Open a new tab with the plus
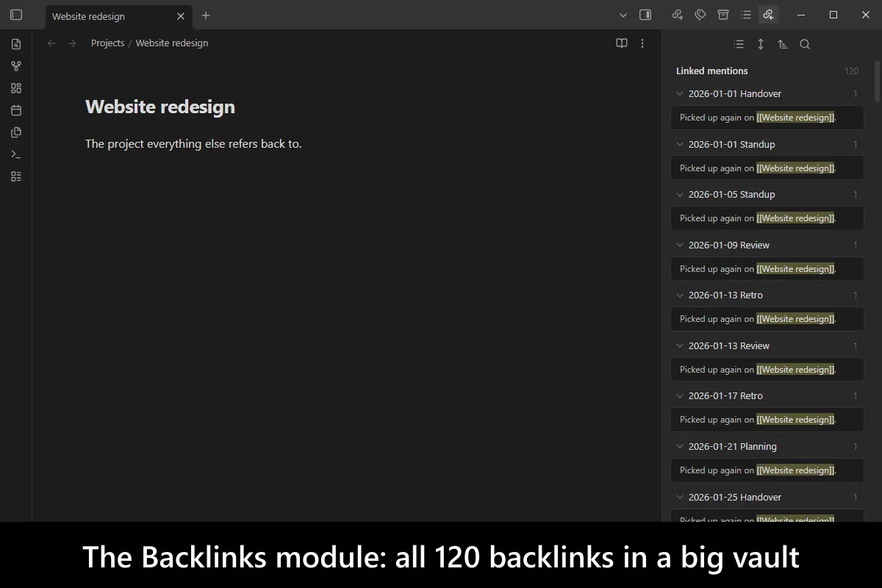Image resolution: width=882 pixels, height=588 pixels. pos(206,15)
